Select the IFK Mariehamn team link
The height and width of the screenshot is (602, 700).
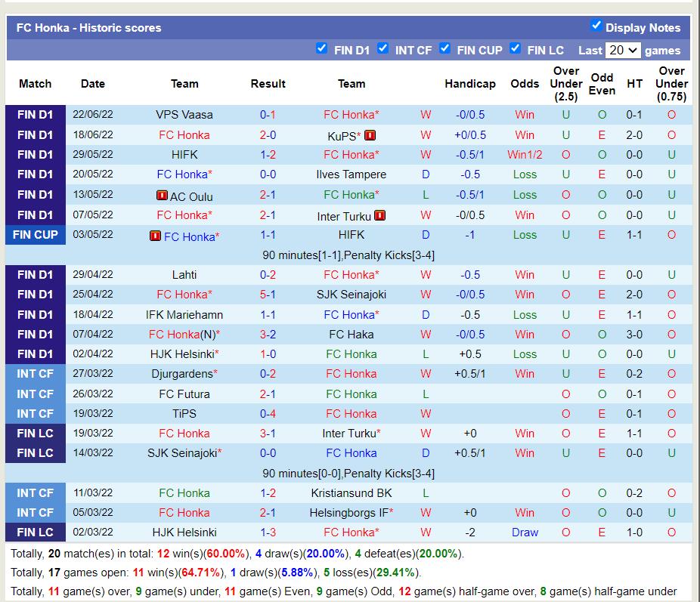coord(184,315)
